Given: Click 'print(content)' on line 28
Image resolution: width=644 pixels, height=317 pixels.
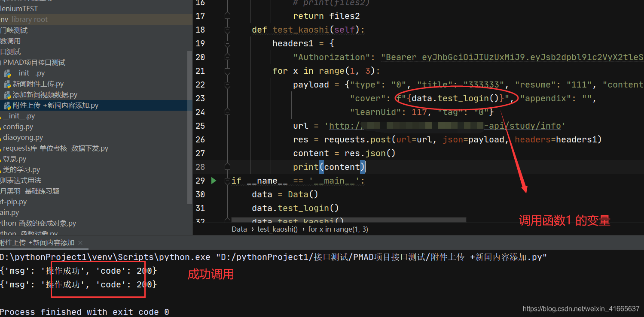Looking at the screenshot, I should [329, 167].
